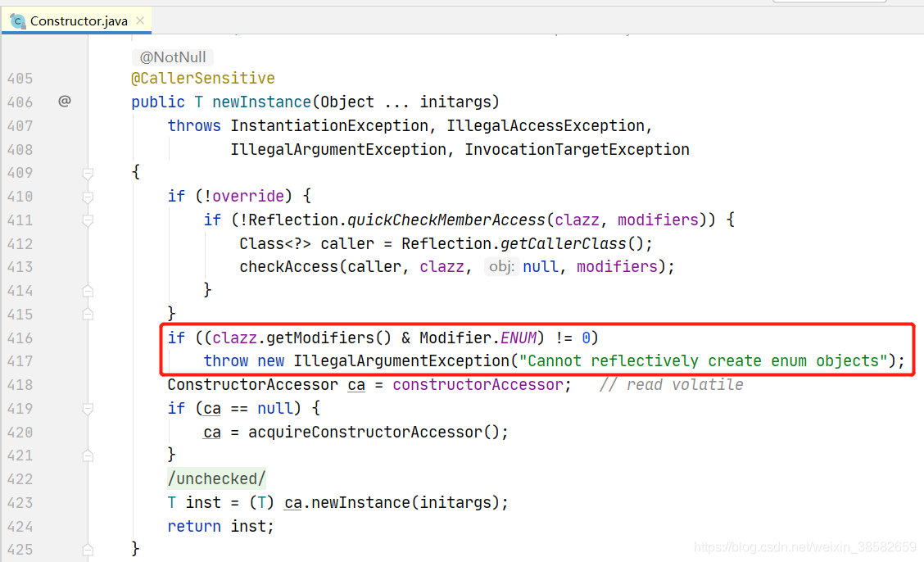Click ca.newInstance(initargs) on line 423
The height and width of the screenshot is (562, 924).
point(392,503)
